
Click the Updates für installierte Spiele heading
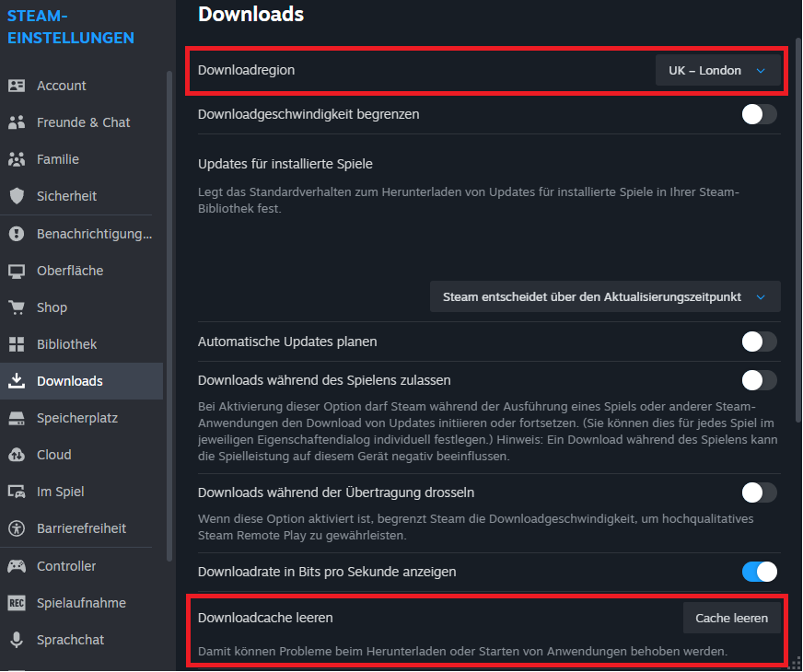[x=285, y=164]
